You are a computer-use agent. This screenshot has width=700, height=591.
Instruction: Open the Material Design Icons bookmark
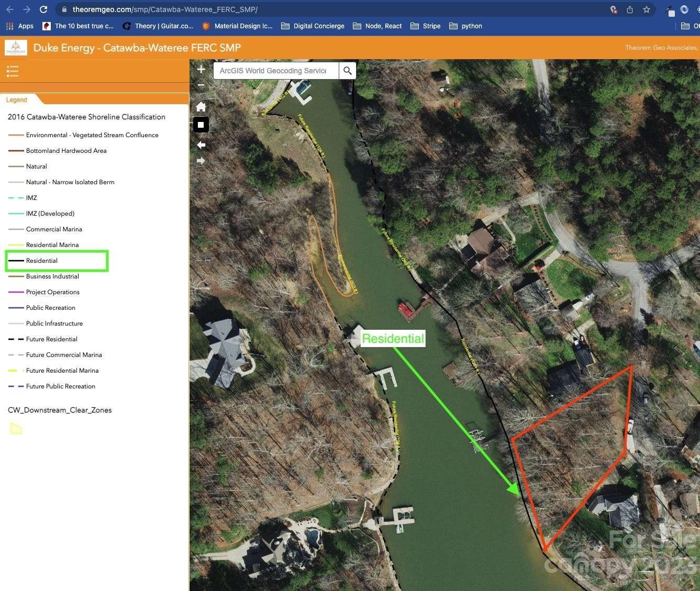237,26
